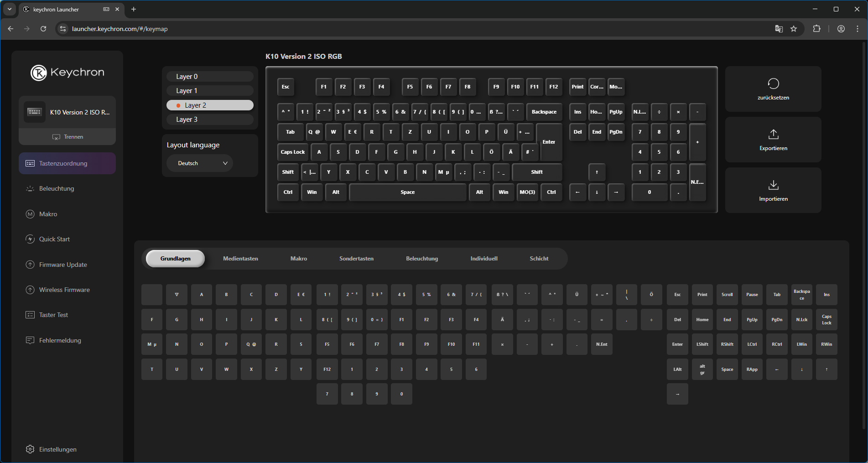Open the Taster Test page
868x463 pixels.
53,315
